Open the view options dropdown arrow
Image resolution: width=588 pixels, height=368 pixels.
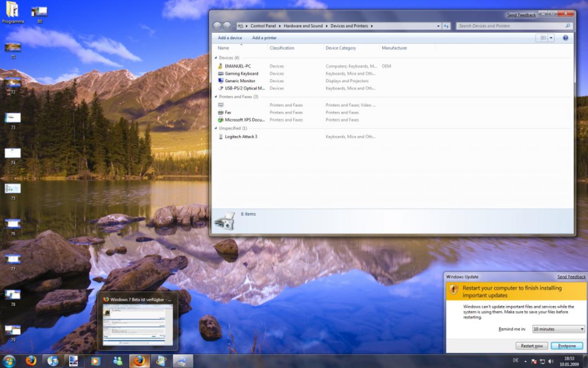click(551, 38)
